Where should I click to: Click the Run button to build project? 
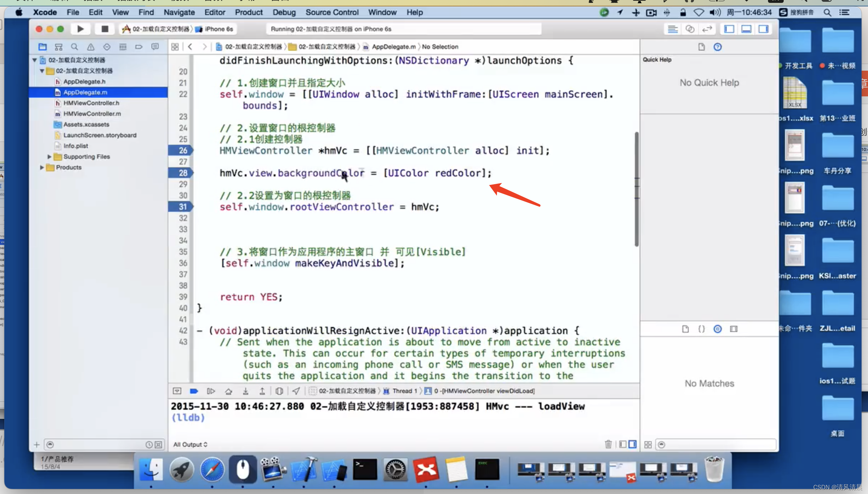(x=80, y=29)
